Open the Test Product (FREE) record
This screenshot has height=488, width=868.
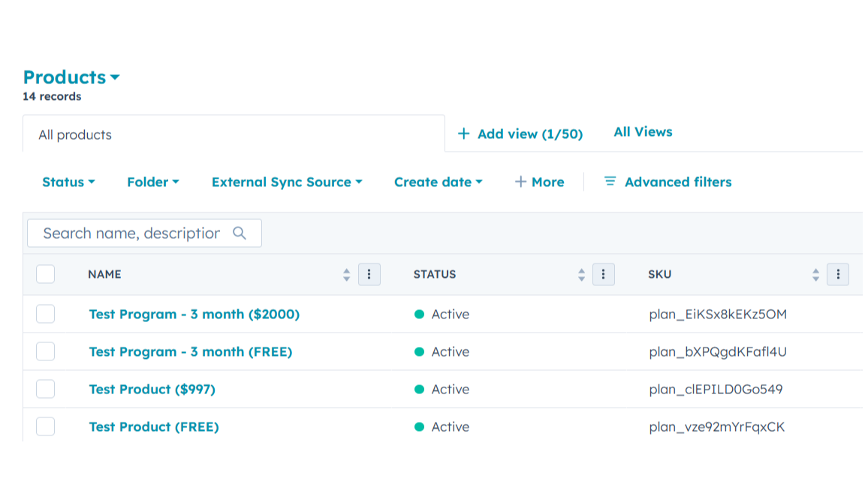[x=154, y=426]
